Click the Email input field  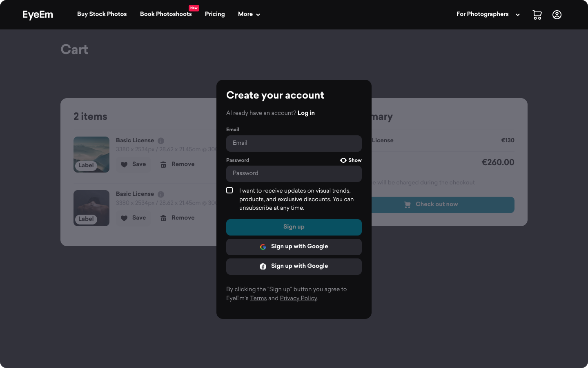tap(294, 144)
